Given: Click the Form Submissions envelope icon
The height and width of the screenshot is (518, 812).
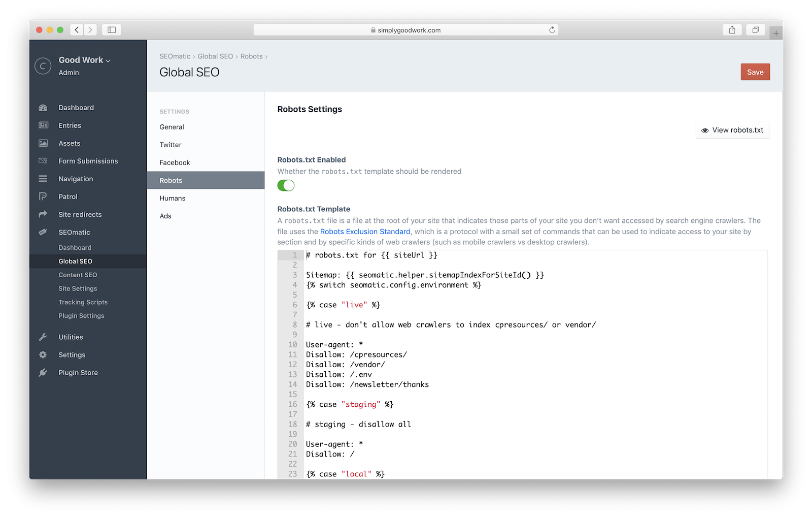Looking at the screenshot, I should point(43,161).
